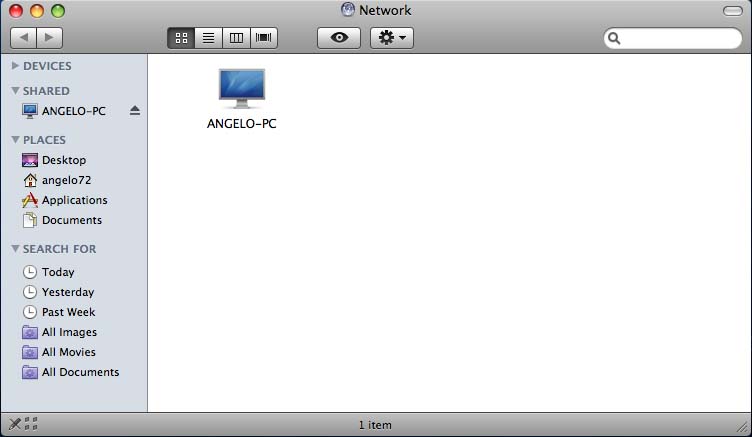752x437 pixels.
Task: Open Applications in the sidebar
Action: [x=65, y=200]
